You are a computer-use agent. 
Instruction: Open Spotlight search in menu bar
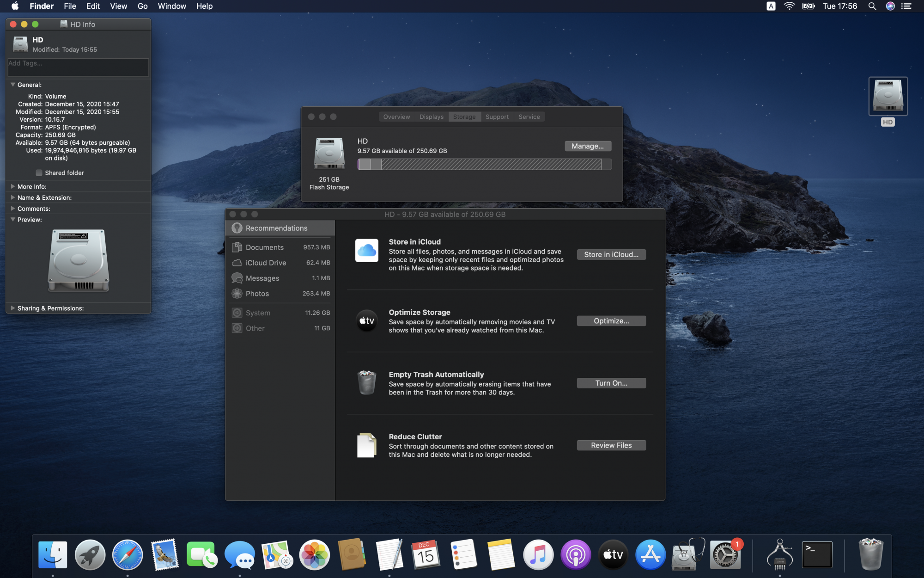click(x=872, y=6)
